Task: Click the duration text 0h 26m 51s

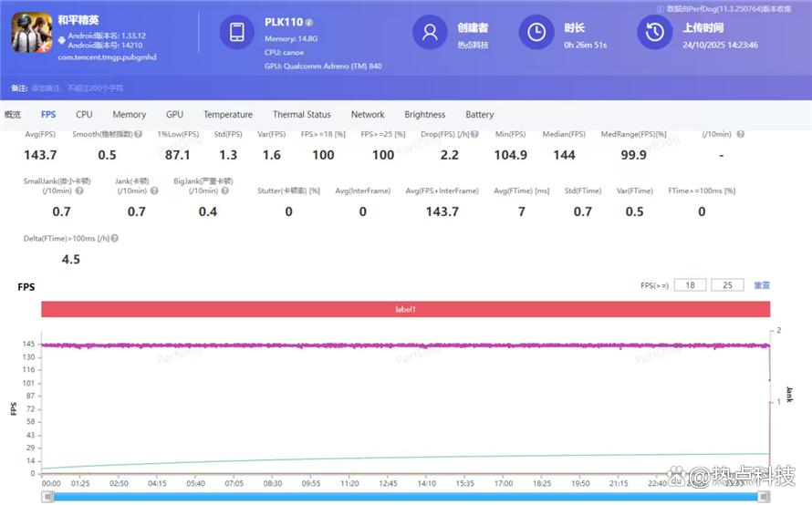Action: pos(585,45)
